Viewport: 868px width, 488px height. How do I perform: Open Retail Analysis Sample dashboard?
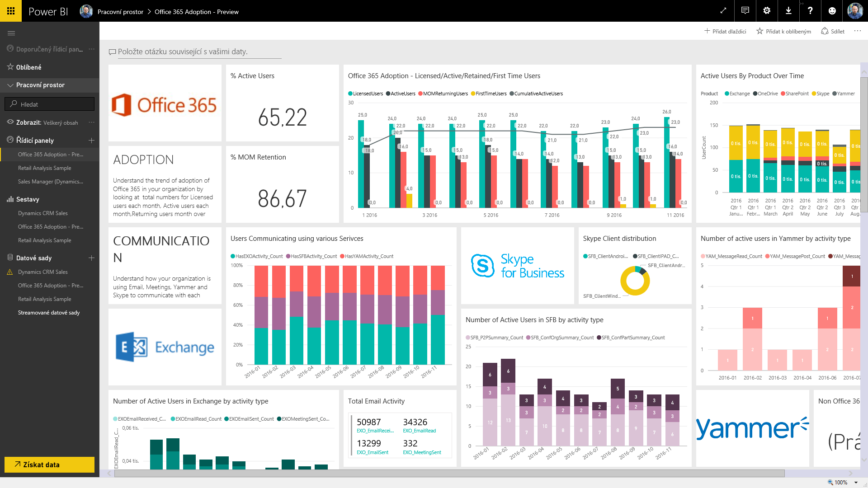(x=44, y=168)
